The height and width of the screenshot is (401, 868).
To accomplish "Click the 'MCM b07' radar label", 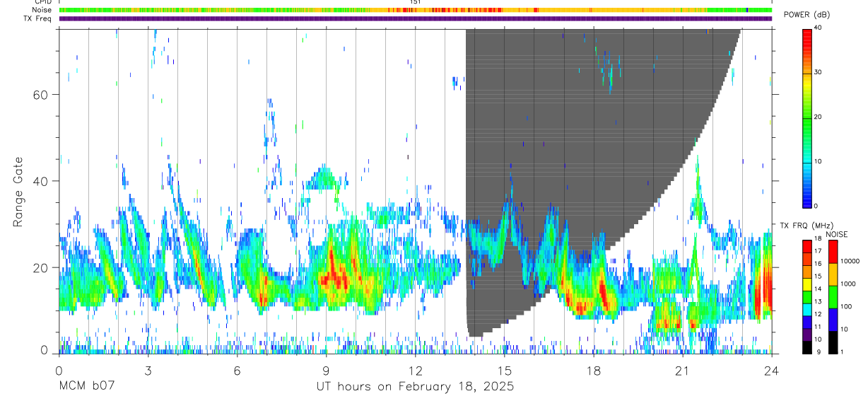I will click(86, 386).
